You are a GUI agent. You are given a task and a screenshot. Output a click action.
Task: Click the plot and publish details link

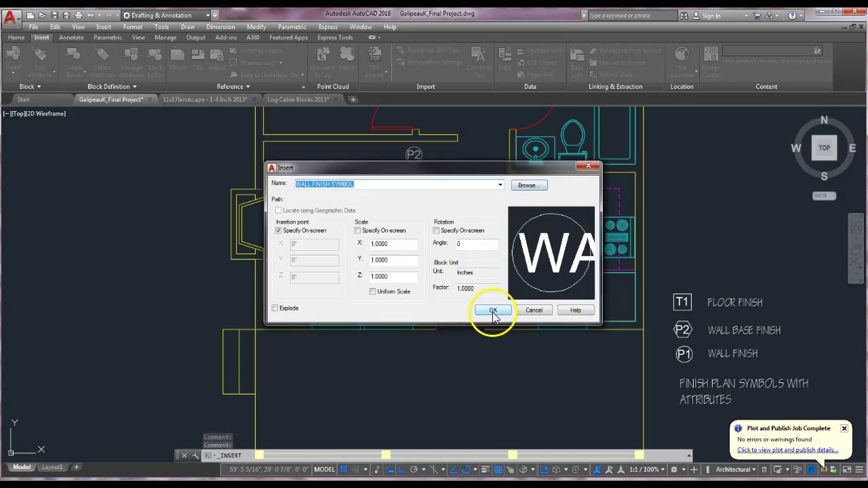pyautogui.click(x=787, y=450)
